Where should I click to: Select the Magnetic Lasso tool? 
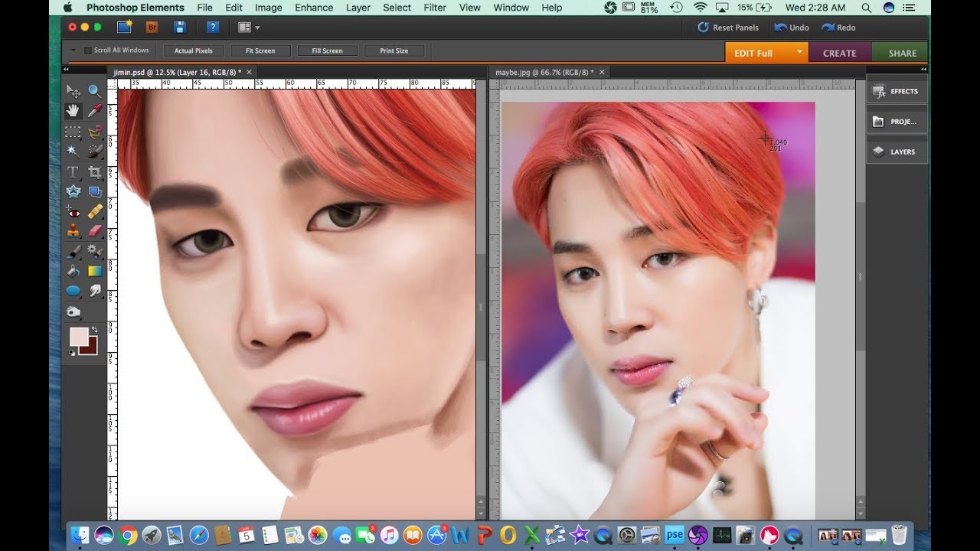coord(94,132)
